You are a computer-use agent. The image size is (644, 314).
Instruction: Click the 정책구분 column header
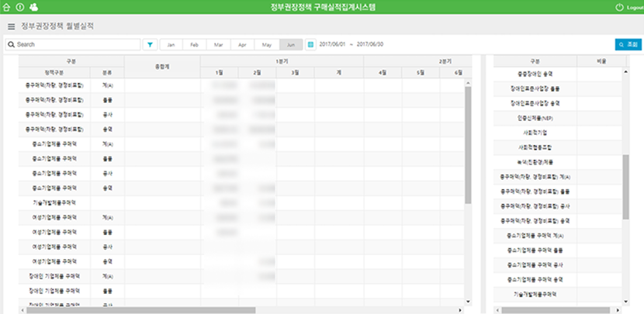tap(54, 73)
